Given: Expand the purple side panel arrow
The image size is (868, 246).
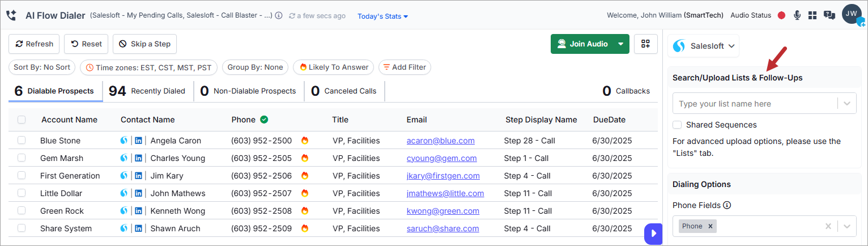Looking at the screenshot, I should click(653, 233).
